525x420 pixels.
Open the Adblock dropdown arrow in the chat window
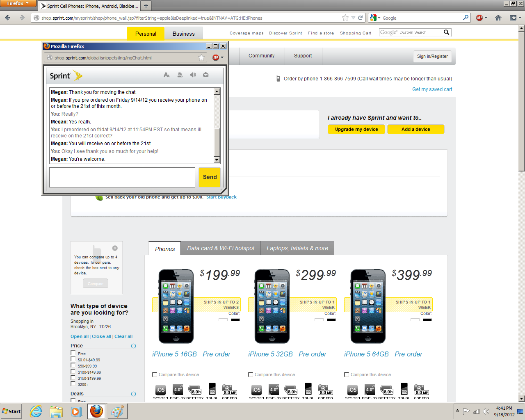click(222, 57)
